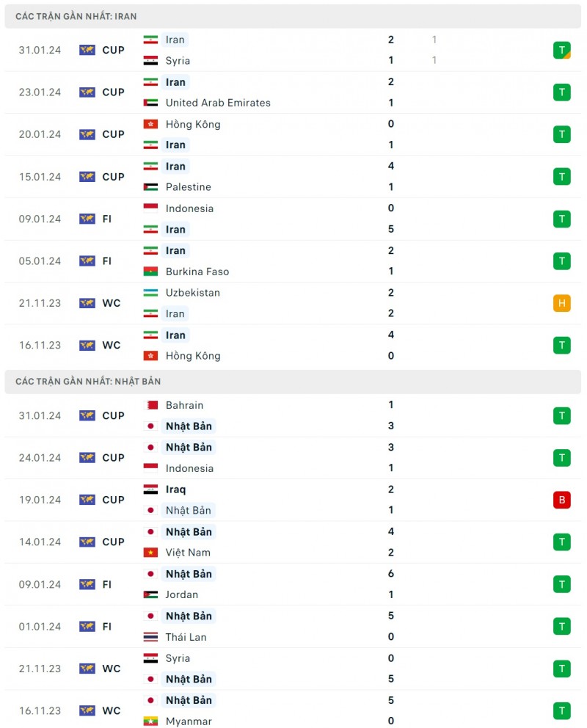
Task: Click the United Arab Emirates flag icon
Action: tap(150, 103)
